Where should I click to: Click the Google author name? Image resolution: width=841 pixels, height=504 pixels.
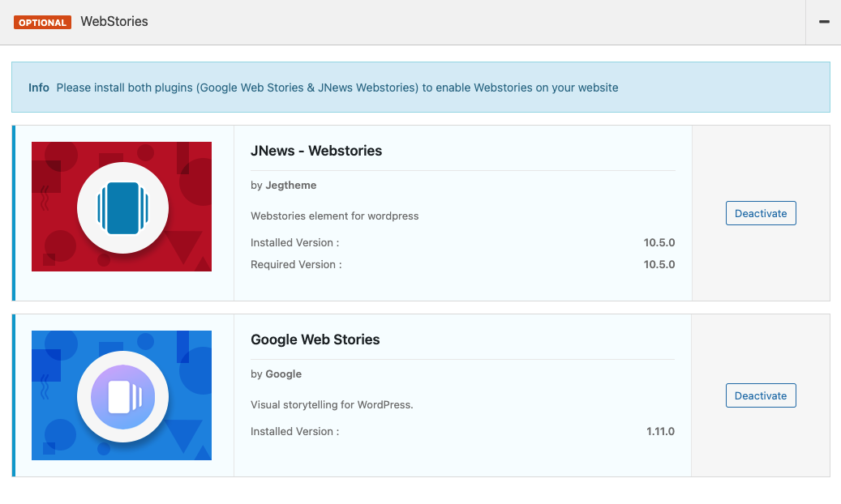283,374
